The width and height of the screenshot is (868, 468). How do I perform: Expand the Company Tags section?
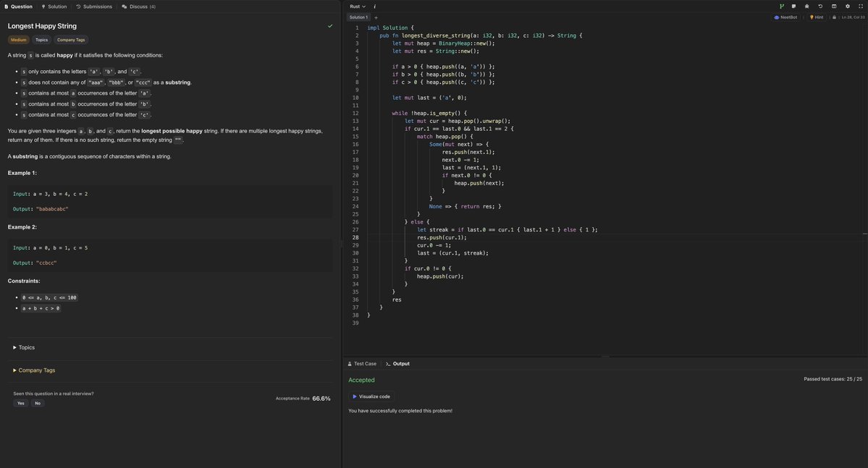(34, 370)
